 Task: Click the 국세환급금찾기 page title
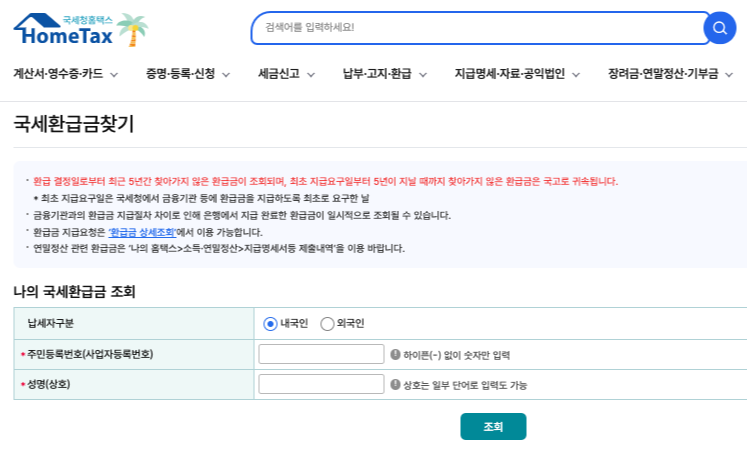point(74,124)
